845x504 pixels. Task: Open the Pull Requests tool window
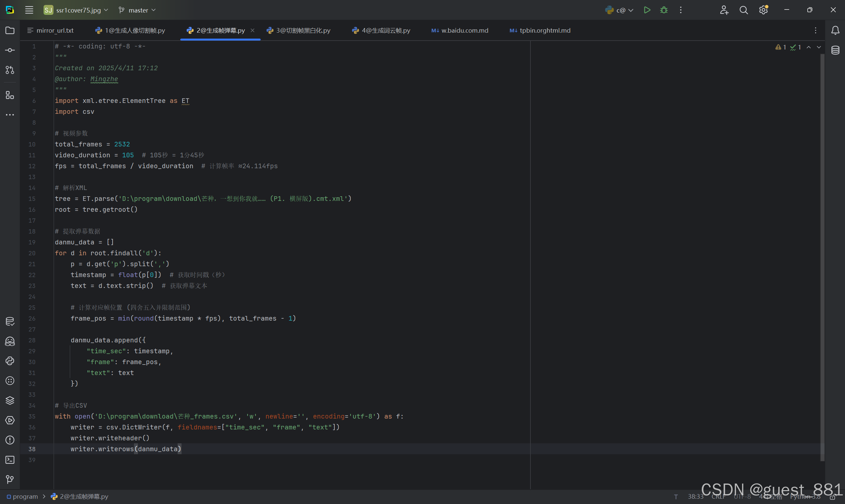point(10,70)
